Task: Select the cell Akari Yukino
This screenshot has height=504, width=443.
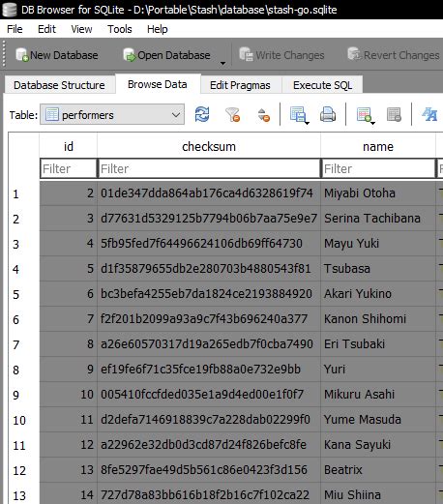Action: point(378,294)
